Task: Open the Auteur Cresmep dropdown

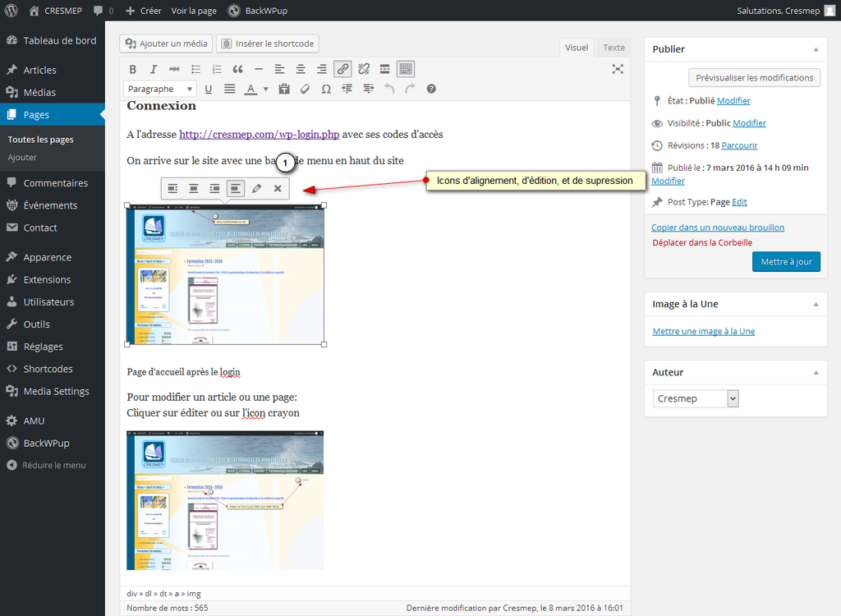Action: click(696, 398)
